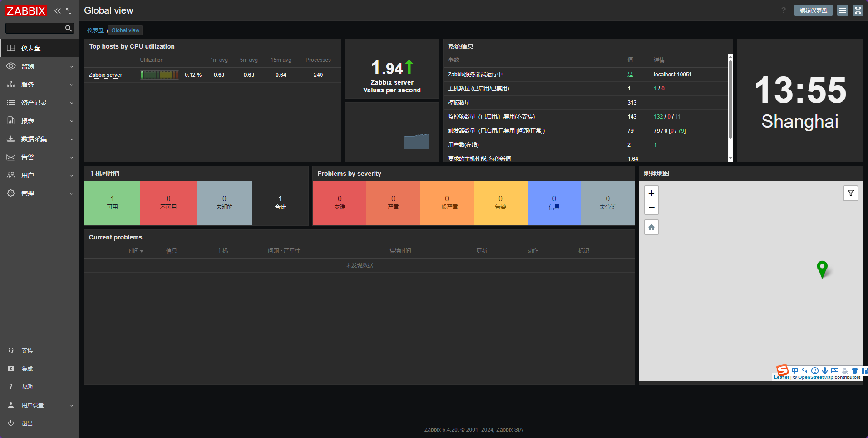The image size is (868, 438).
Task: Click the Global view breadcrumb link
Action: click(125, 30)
